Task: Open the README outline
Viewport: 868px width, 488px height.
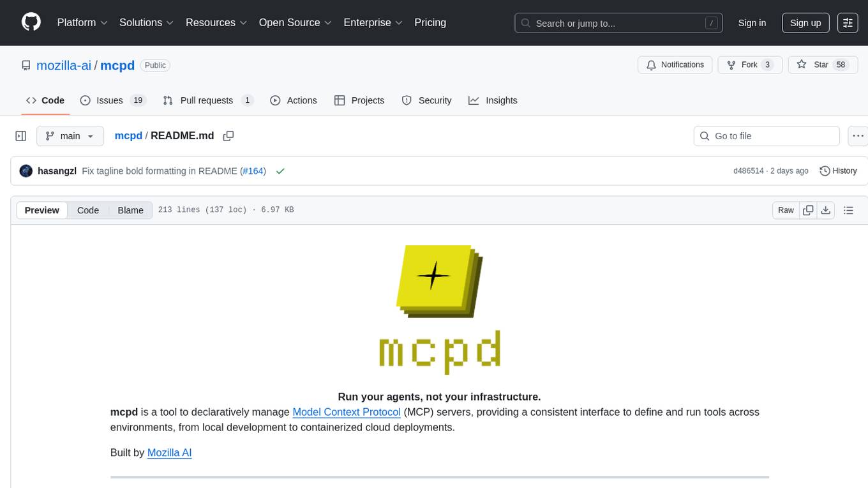Action: (x=848, y=210)
